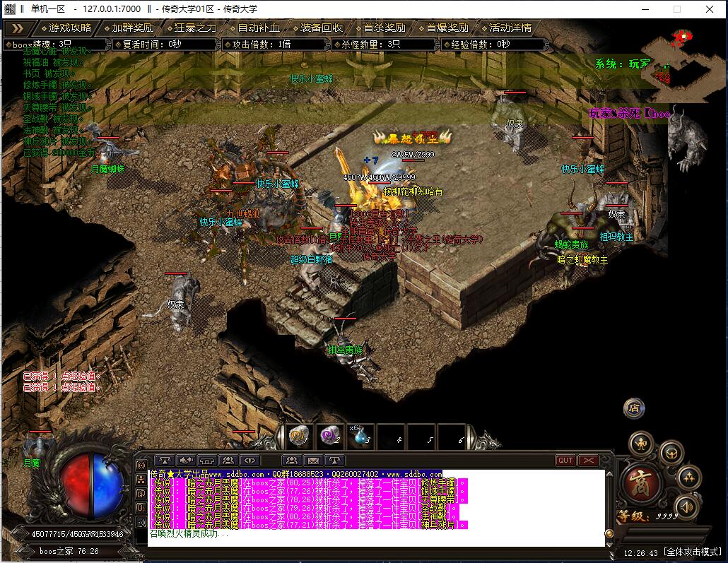The height and width of the screenshot is (563, 728).
Task: Toggle the shout speaker icon left of chat
Action: tap(141, 522)
